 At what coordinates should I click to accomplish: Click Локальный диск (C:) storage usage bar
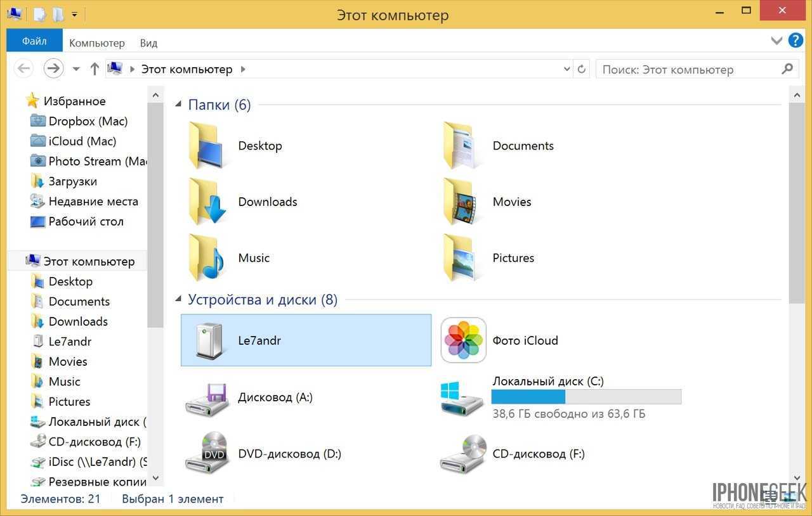[x=586, y=397]
